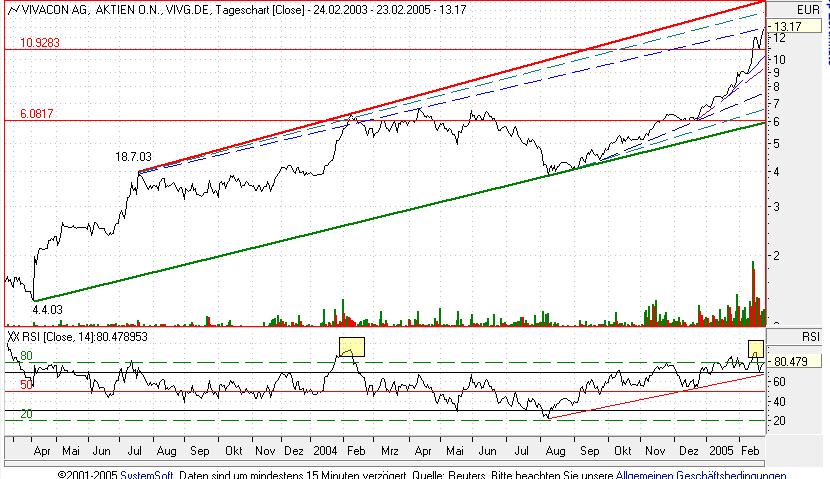The image size is (830, 479).
Task: Click the 12 price axis label
Action: [x=779, y=38]
